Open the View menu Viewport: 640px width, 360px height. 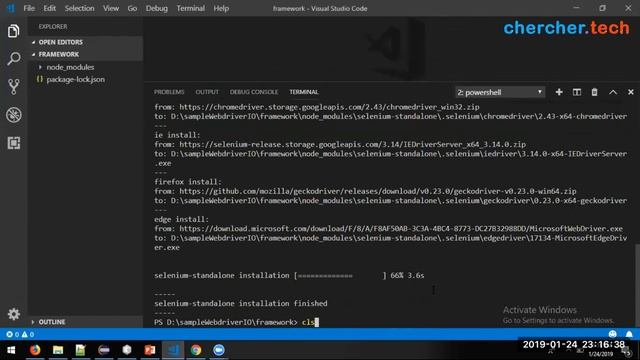tap(111, 8)
